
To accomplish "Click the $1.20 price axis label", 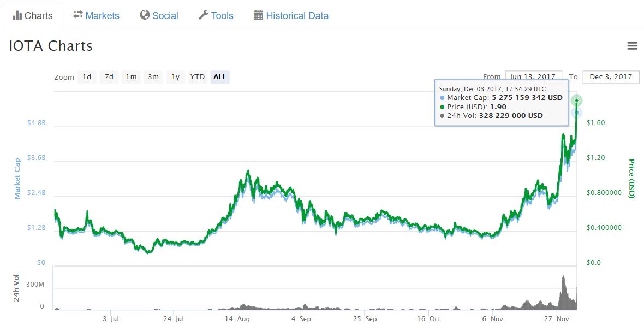I will point(595,158).
